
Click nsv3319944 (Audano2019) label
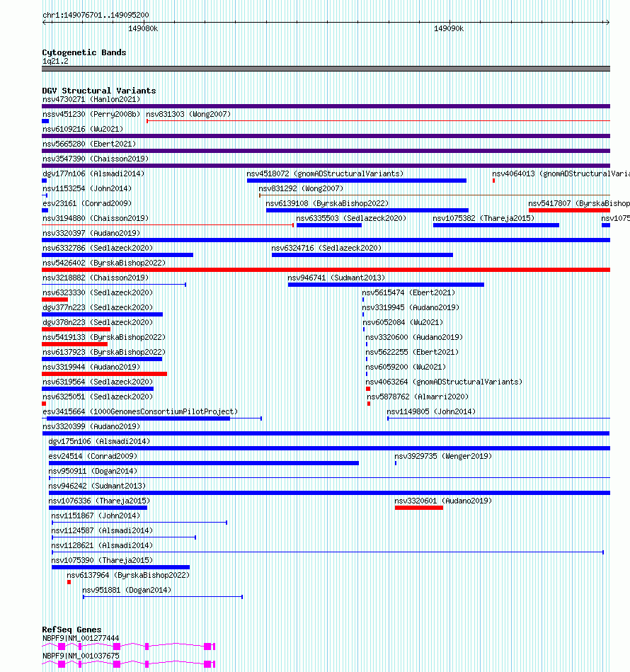tap(91, 368)
